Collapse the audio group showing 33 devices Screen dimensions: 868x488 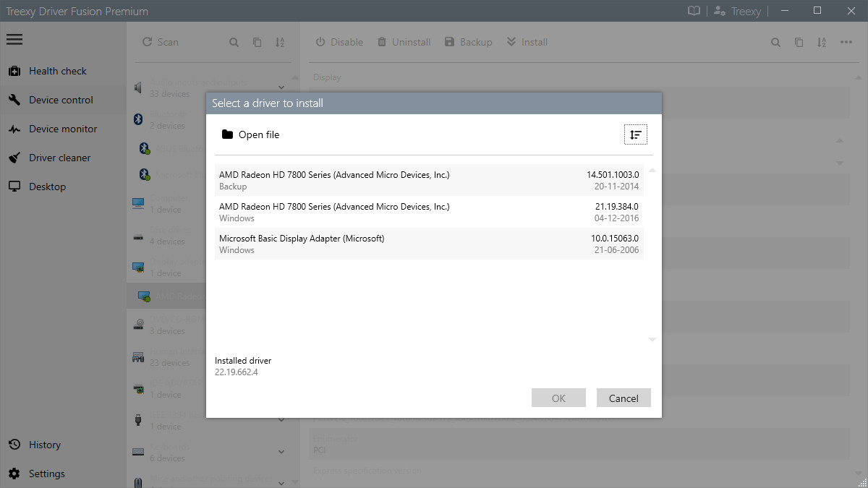click(281, 85)
